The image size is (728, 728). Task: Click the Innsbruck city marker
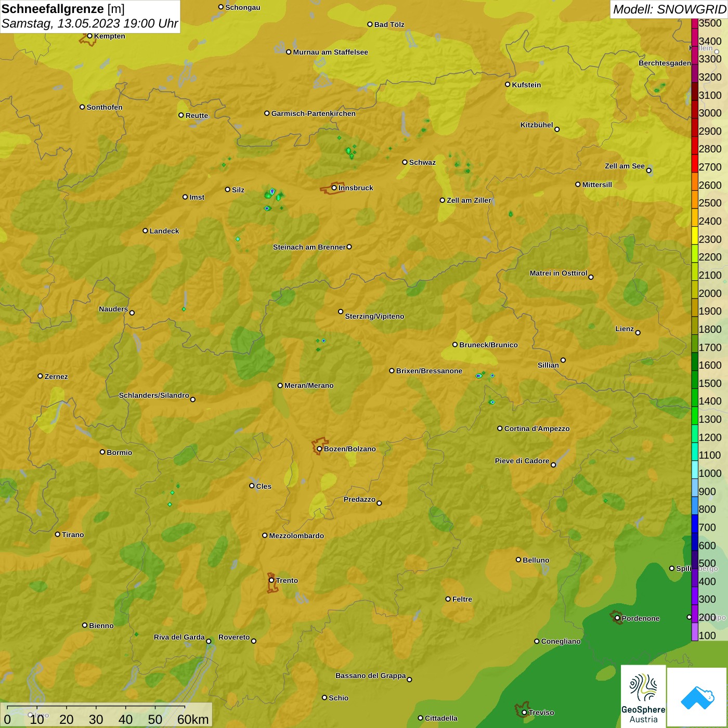tap(334, 188)
